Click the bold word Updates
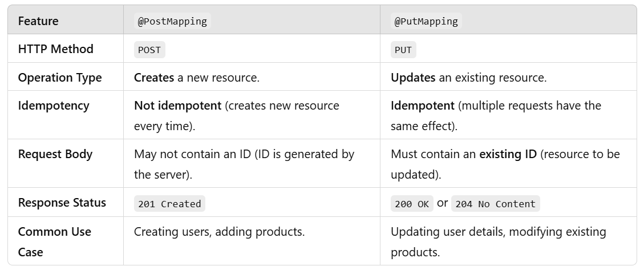Screen dimensions: 644x266 coord(413,78)
